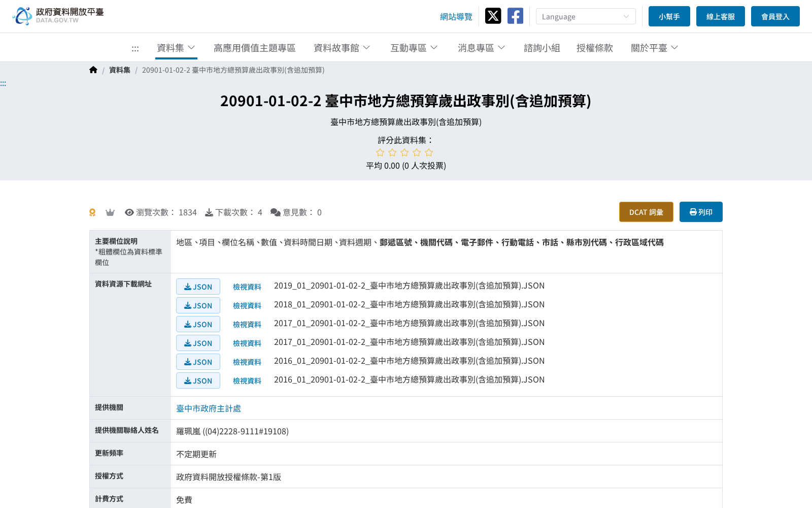Open 高應用價值主題專區 menu item
This screenshot has width=812, height=508.
point(255,48)
